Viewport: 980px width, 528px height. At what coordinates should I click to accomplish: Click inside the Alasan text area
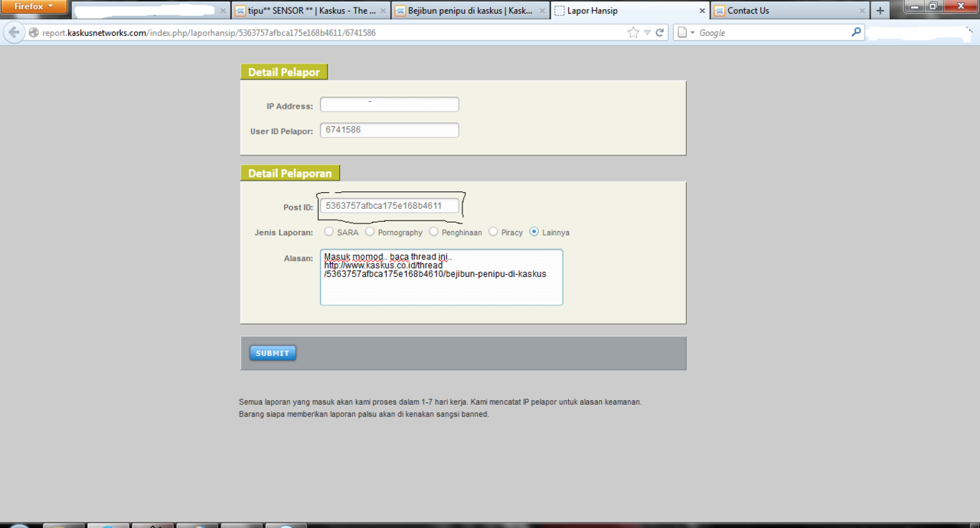[441, 277]
